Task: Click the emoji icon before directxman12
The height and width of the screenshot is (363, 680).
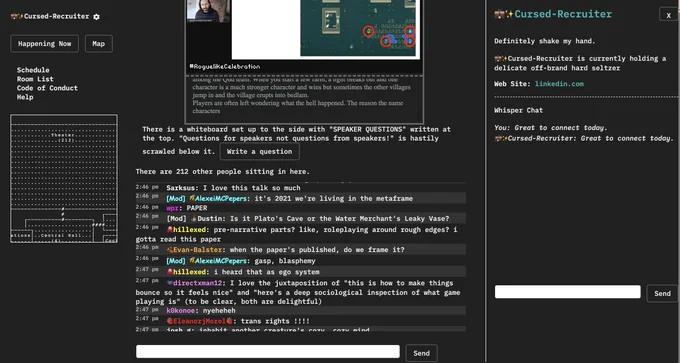Action: (170, 283)
